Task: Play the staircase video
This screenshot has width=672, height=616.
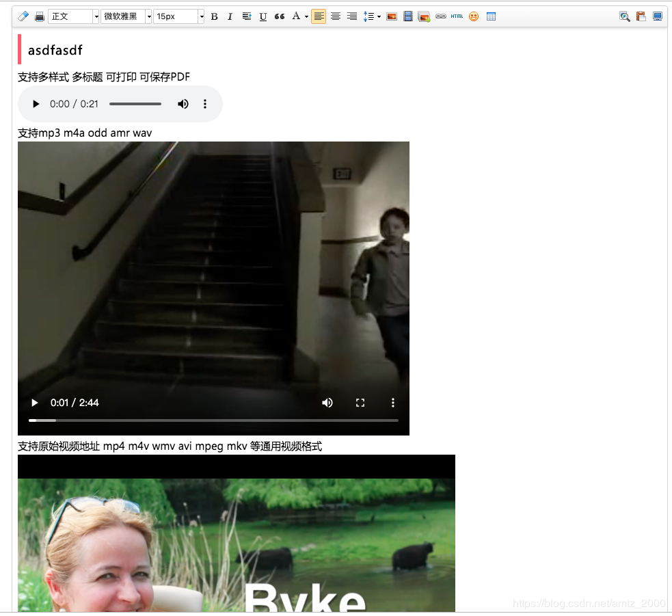Action: (x=35, y=403)
